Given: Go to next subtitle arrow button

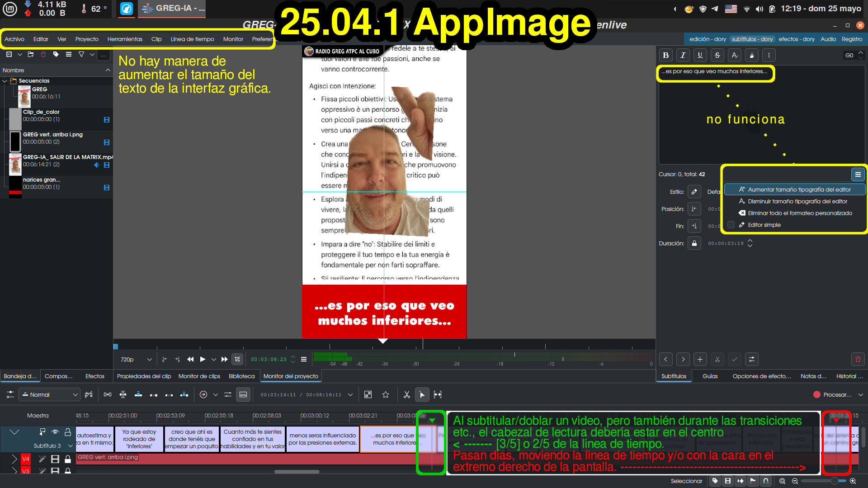Looking at the screenshot, I should 683,359.
